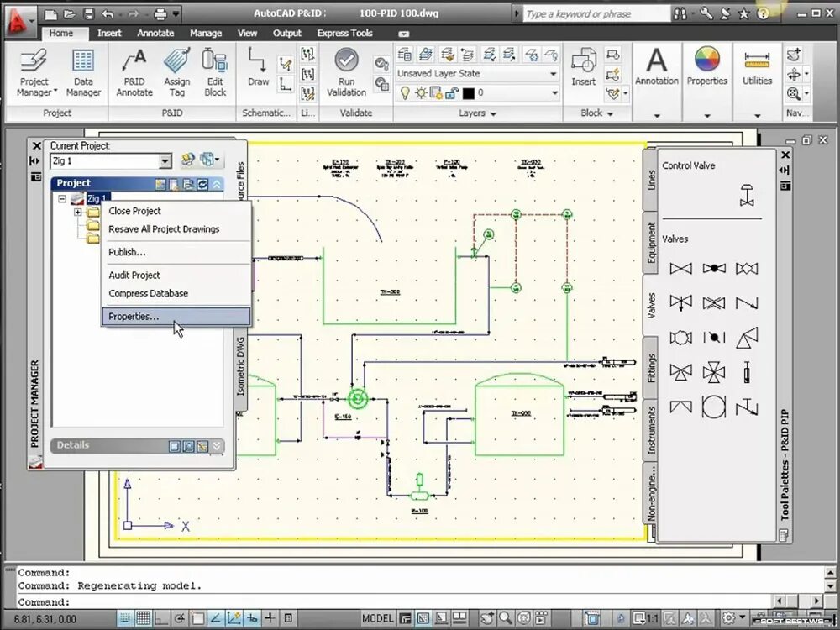Click the coordinates readout 6.81, 6.31, 0.00
Screen dimensions: 840x630
[45, 619]
